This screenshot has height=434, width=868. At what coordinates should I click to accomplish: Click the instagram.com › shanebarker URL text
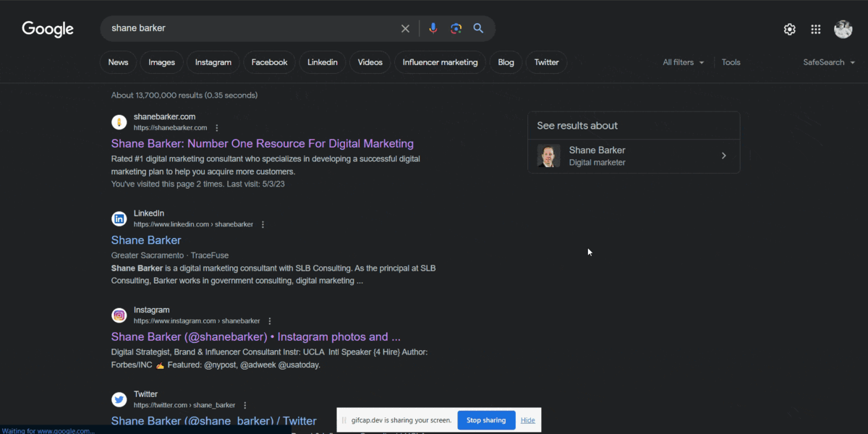tap(197, 321)
